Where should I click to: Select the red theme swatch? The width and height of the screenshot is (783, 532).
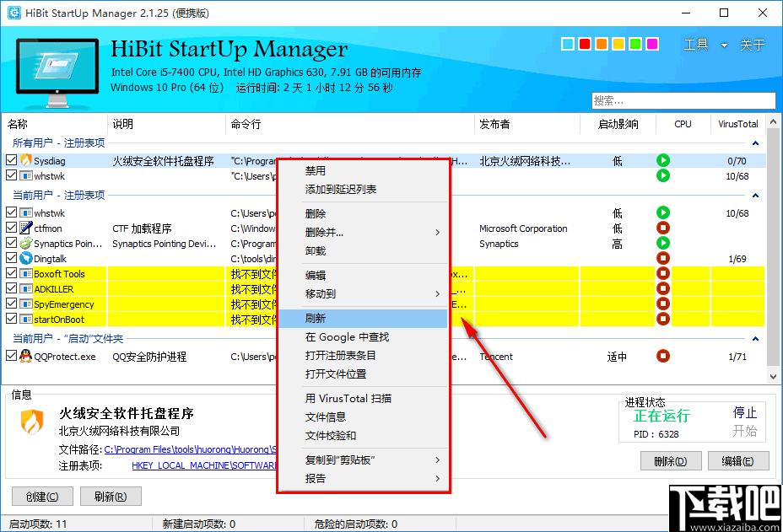coord(585,44)
